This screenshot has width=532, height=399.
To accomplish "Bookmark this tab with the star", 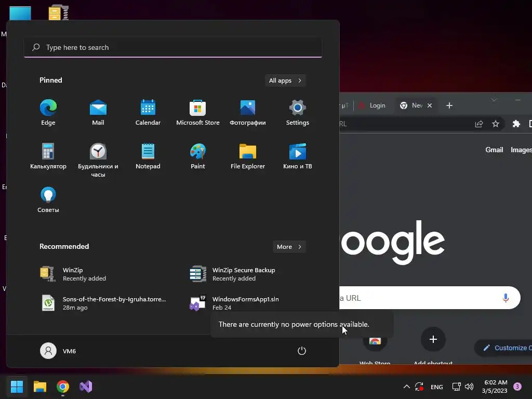I will point(496,124).
